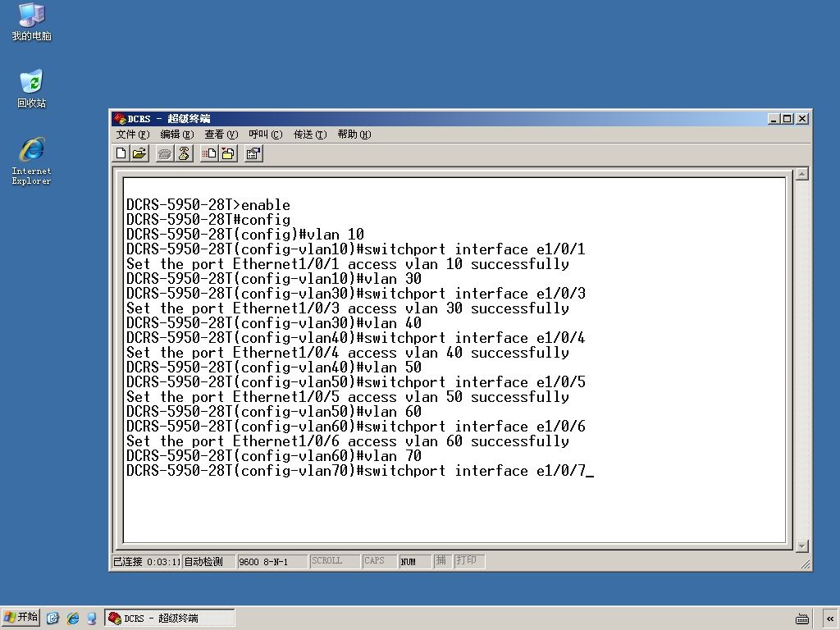Click the Ethernet1/0/5 access vlan 50 line
The width and height of the screenshot is (840, 630).
(x=348, y=397)
